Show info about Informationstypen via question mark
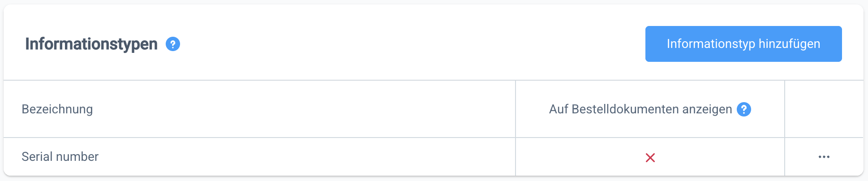This screenshot has height=181, width=868. pyautogui.click(x=173, y=44)
